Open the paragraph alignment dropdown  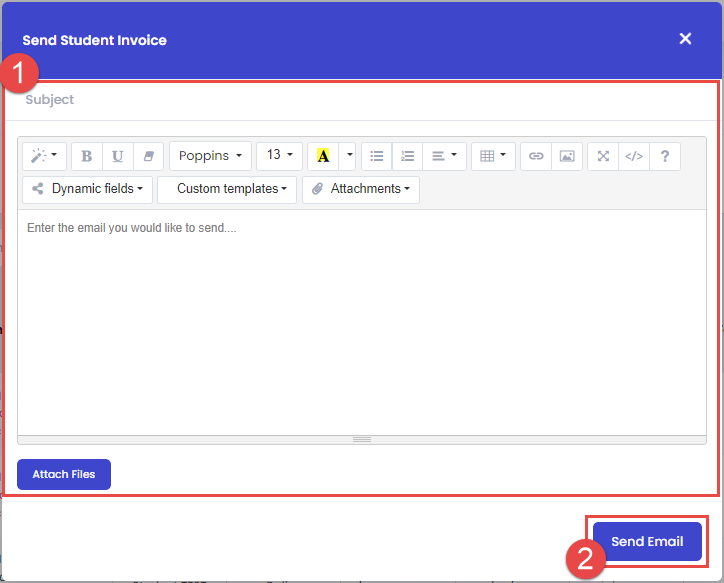point(444,156)
